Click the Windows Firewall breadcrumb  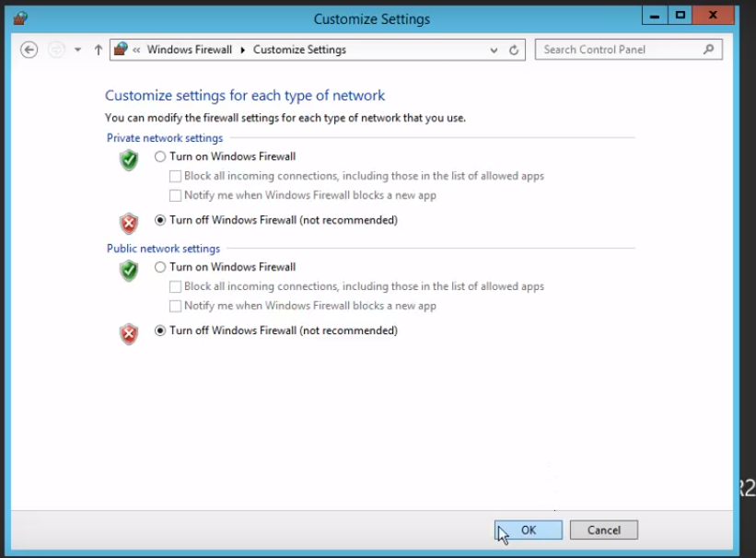[190, 50]
